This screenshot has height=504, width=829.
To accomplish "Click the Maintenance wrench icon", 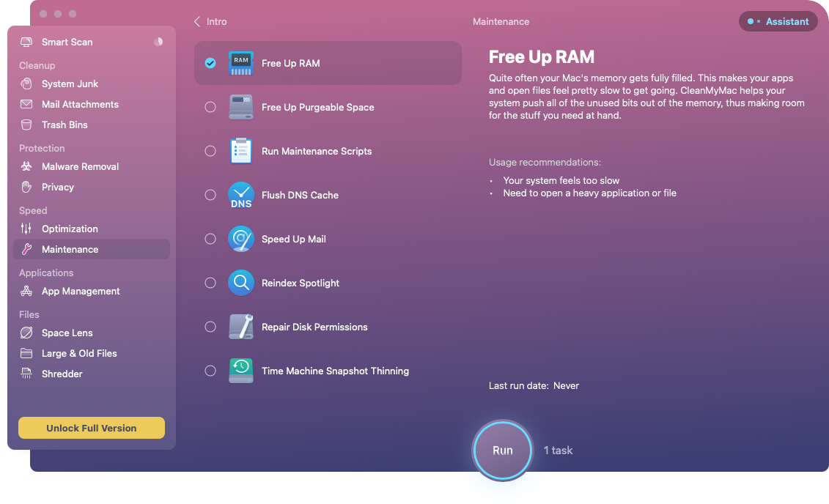I will click(x=26, y=249).
